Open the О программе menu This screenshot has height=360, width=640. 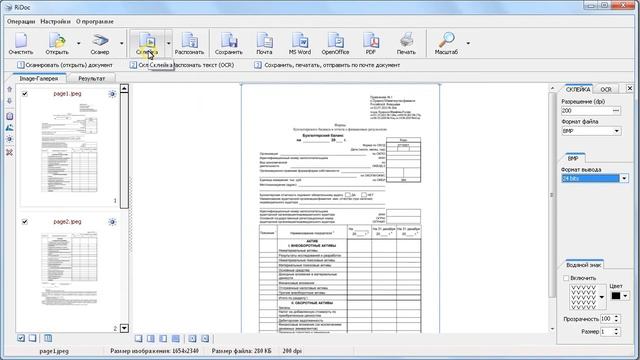(95, 22)
